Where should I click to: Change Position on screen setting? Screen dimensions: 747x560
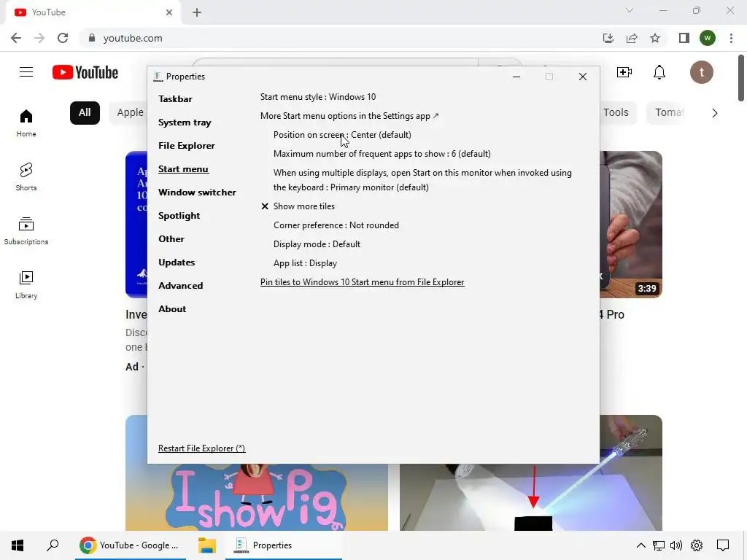coord(342,135)
